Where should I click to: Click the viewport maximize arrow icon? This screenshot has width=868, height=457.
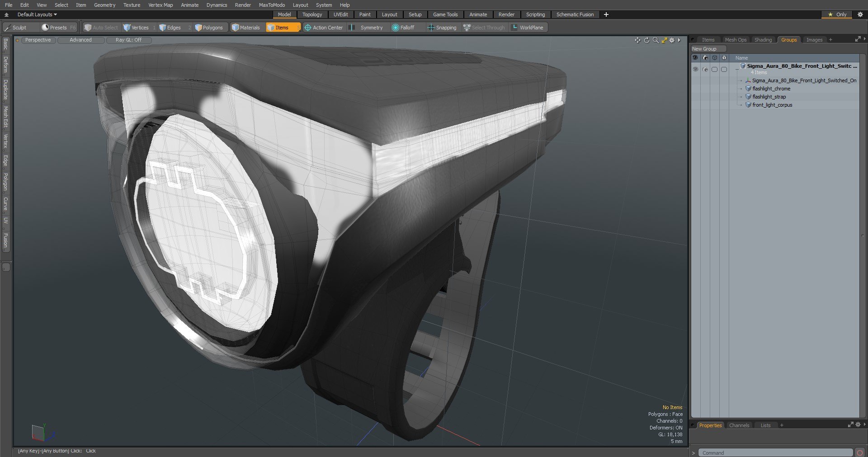pyautogui.click(x=664, y=40)
